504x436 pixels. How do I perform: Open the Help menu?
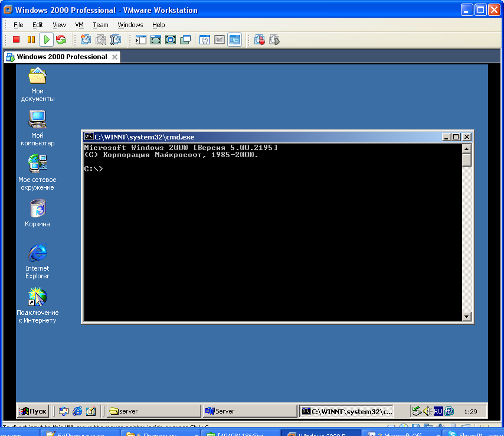click(x=159, y=25)
